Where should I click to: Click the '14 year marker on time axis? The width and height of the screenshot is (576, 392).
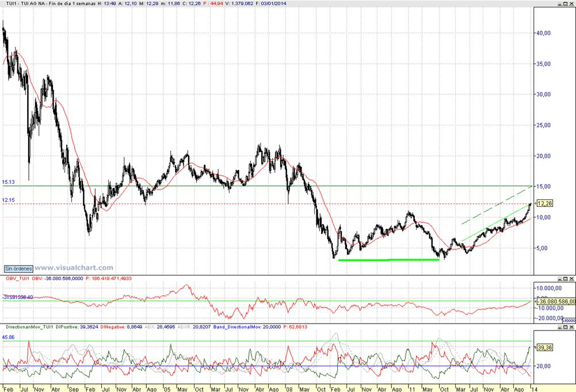pyautogui.click(x=534, y=389)
